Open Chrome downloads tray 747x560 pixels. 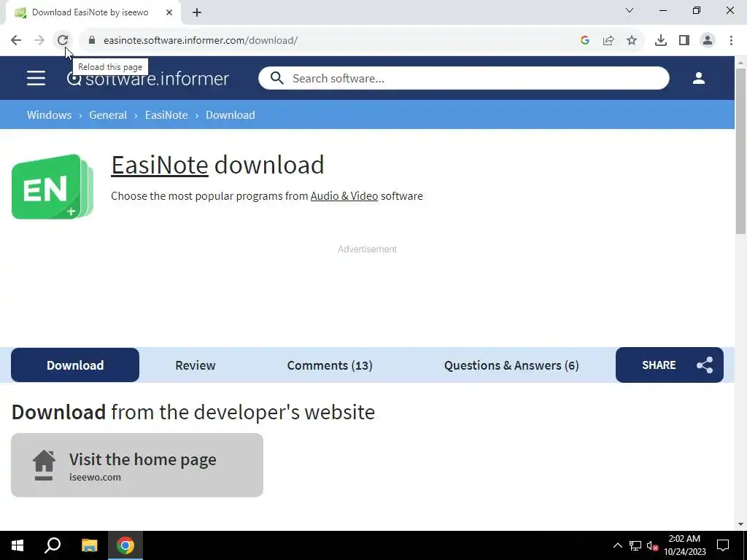(x=661, y=41)
